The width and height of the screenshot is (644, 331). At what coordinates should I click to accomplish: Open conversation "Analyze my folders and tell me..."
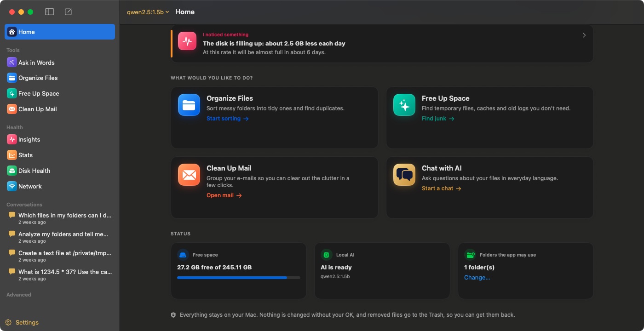coord(60,237)
